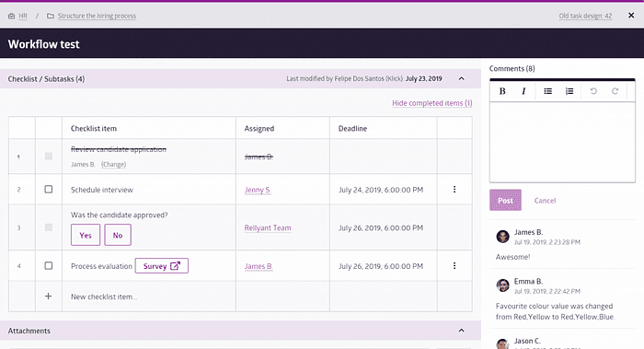Click Hide completed items (1) link
The width and height of the screenshot is (644, 349).
pyautogui.click(x=432, y=103)
